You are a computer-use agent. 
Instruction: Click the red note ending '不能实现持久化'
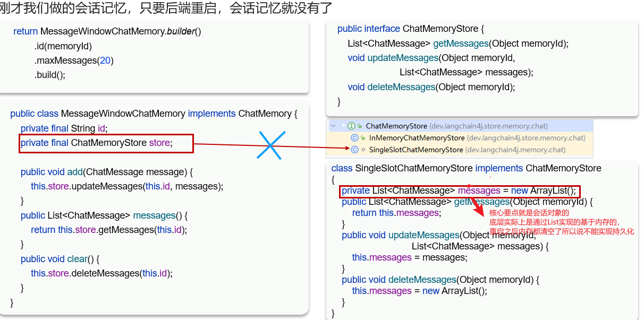coord(562,231)
